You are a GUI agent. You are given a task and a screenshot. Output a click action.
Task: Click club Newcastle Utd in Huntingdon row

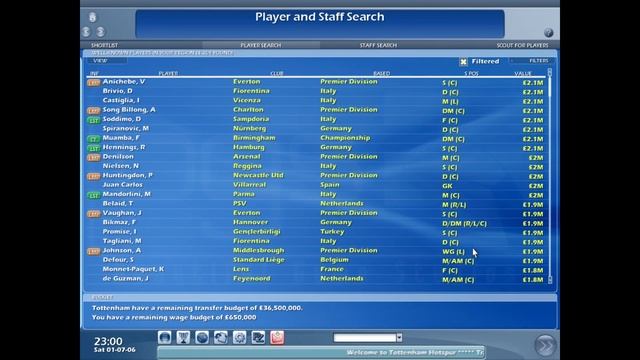[258, 176]
